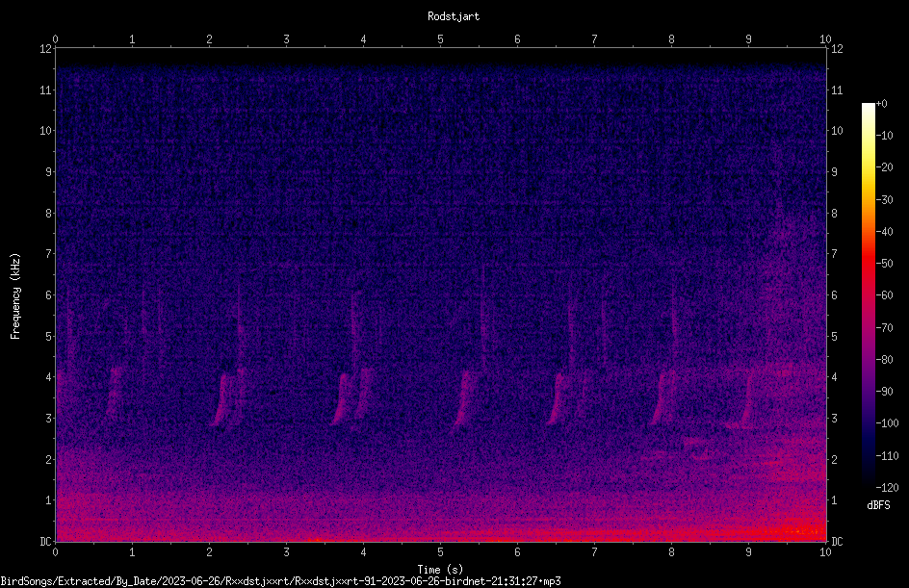Click the '5' tick on the top time axis
The width and height of the screenshot is (909, 588).
[441, 38]
